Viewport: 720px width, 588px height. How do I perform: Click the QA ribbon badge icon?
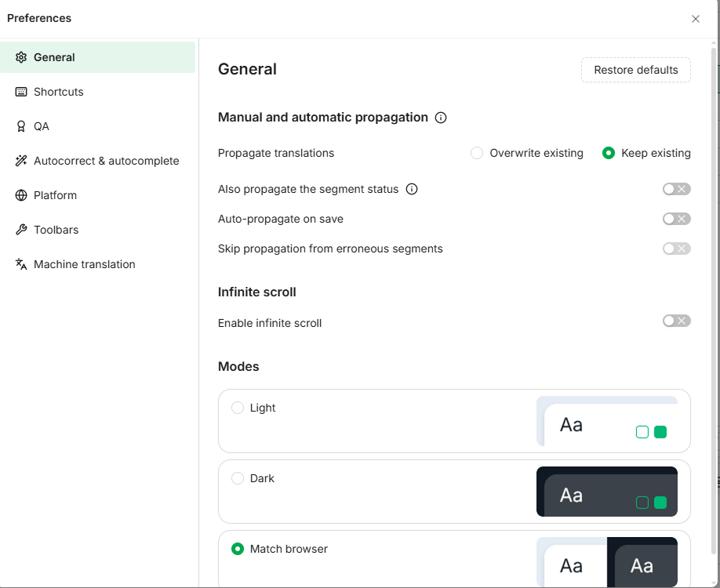tap(21, 126)
